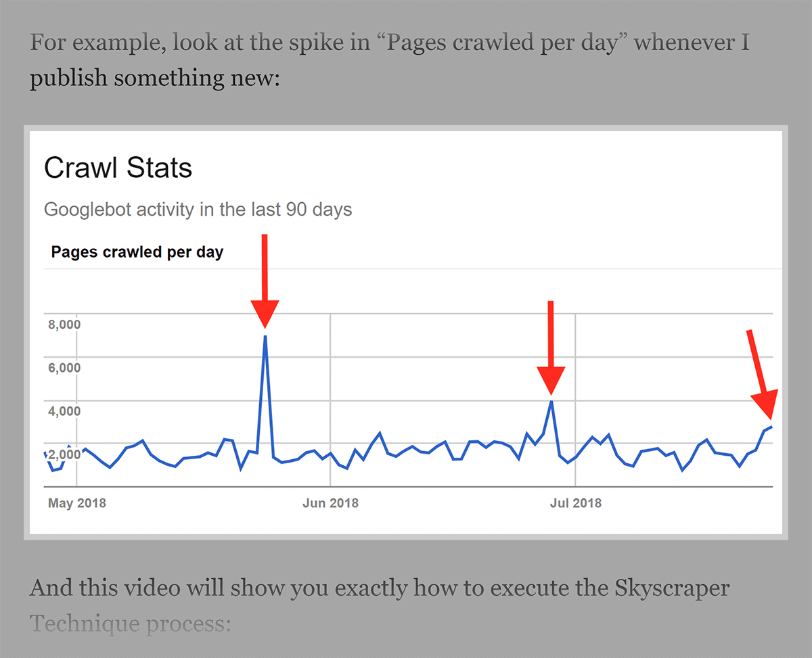Click the peak of the tallest crawl spike

pos(265,336)
